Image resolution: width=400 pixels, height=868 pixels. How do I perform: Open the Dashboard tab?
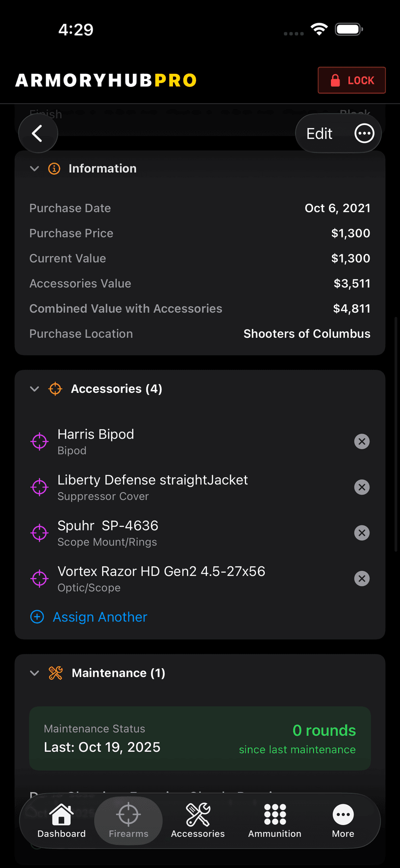[61, 821]
